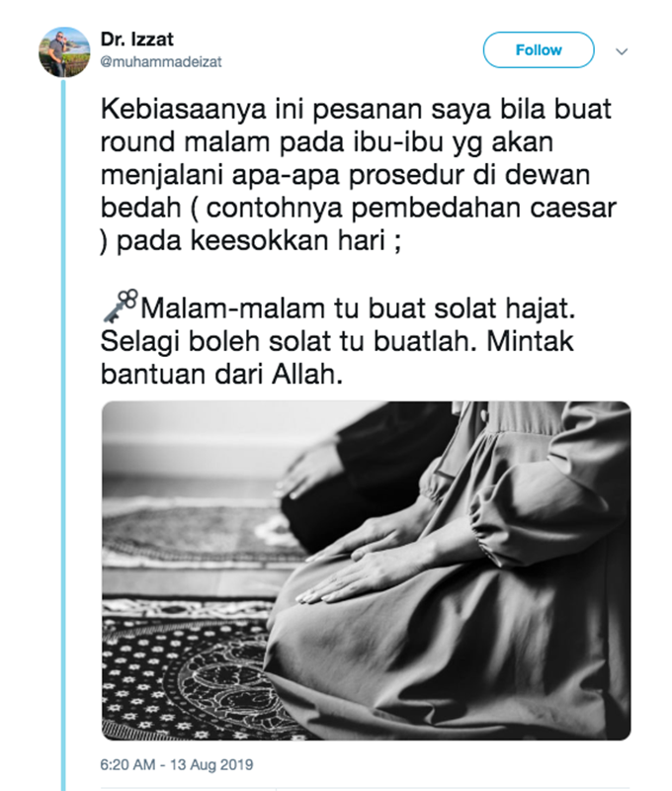Click the blue thread connector line
The image size is (672, 791).
(63, 434)
